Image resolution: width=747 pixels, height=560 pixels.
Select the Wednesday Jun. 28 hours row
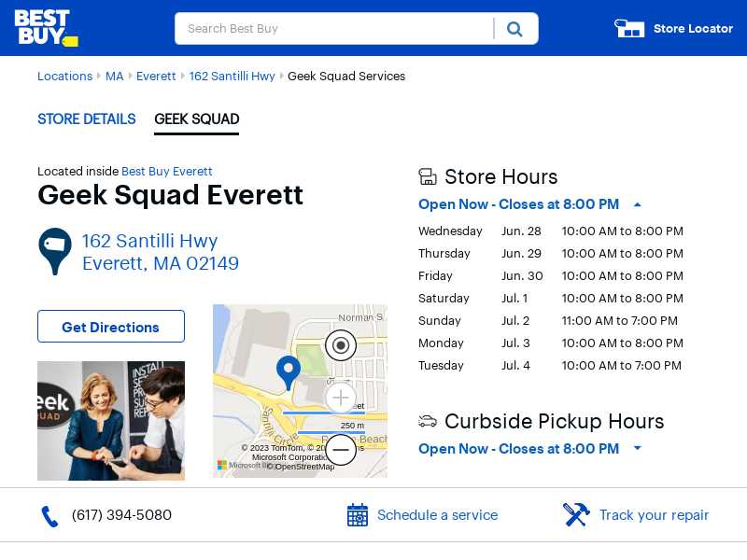point(551,231)
